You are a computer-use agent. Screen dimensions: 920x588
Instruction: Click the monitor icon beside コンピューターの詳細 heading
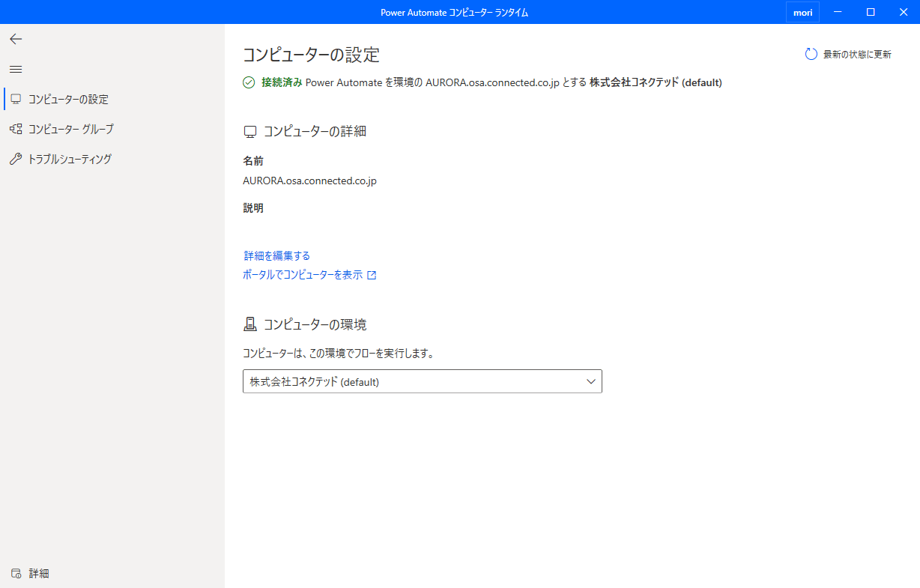(x=250, y=132)
